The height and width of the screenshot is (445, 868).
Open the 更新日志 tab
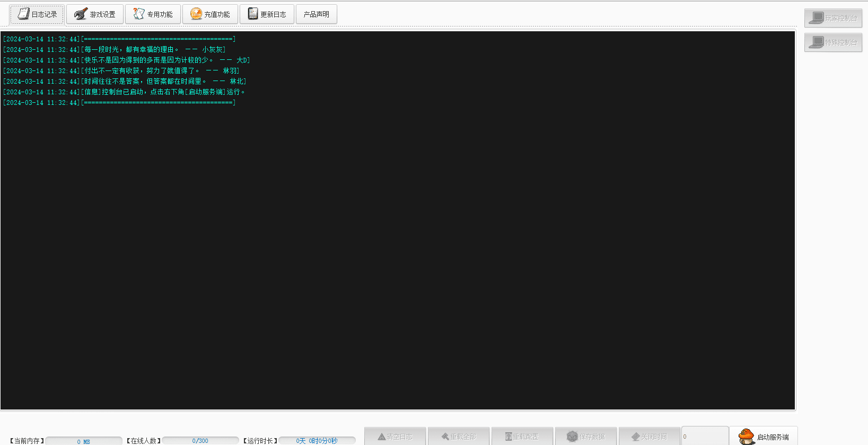pyautogui.click(x=267, y=14)
